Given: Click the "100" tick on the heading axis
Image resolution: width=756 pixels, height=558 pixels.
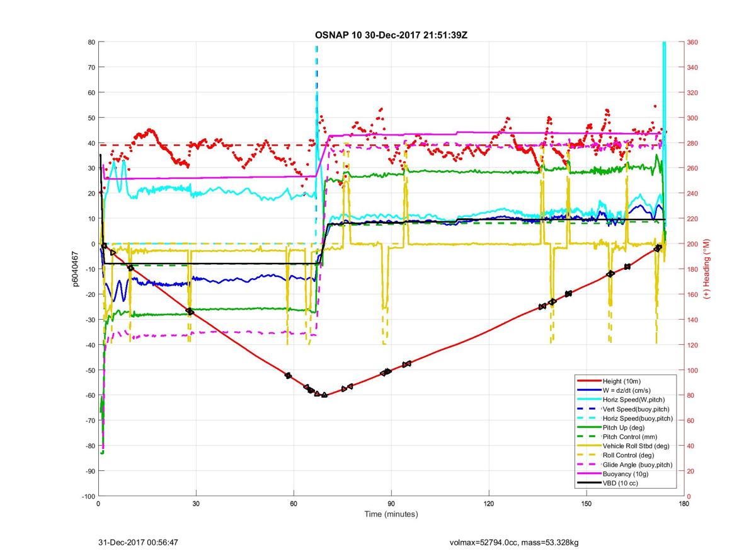Looking at the screenshot, I should (692, 370).
